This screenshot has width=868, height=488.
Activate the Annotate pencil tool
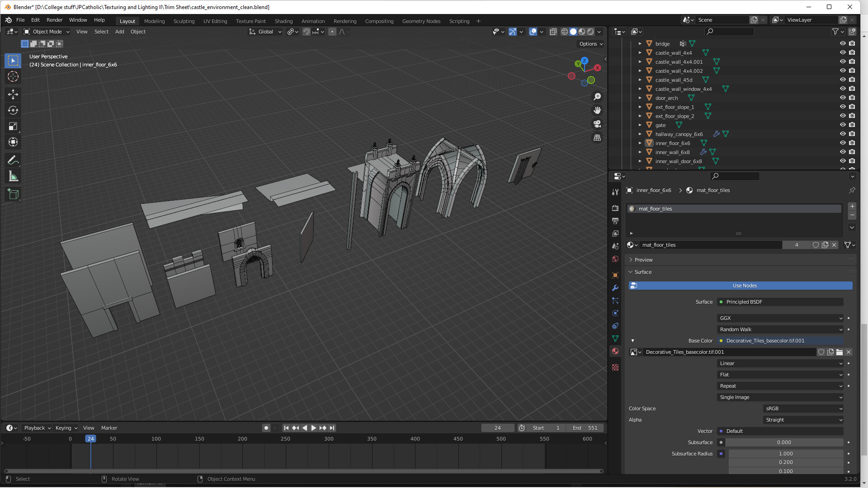click(x=13, y=160)
